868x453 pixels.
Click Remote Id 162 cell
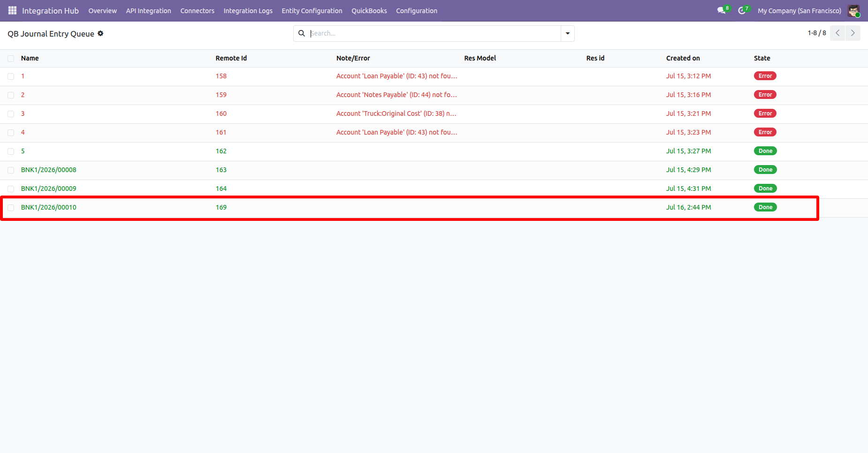point(221,151)
